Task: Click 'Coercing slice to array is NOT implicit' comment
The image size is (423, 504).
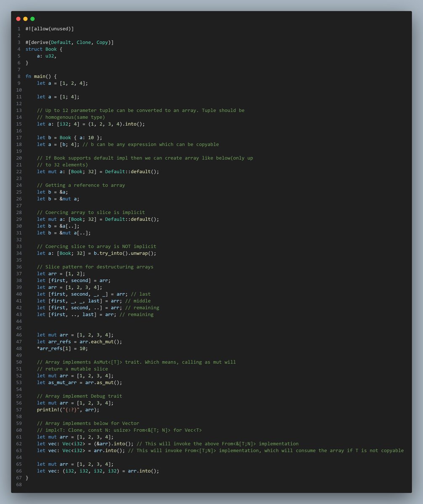Action: pos(96,247)
